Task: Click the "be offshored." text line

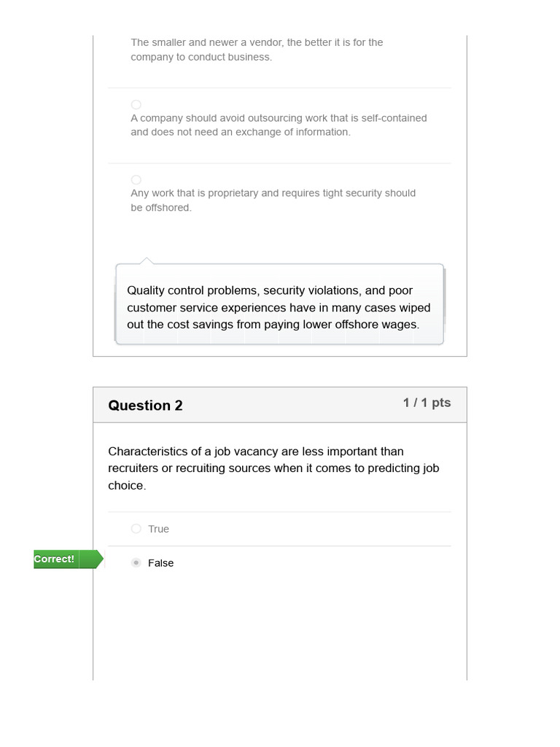Action: (x=161, y=208)
